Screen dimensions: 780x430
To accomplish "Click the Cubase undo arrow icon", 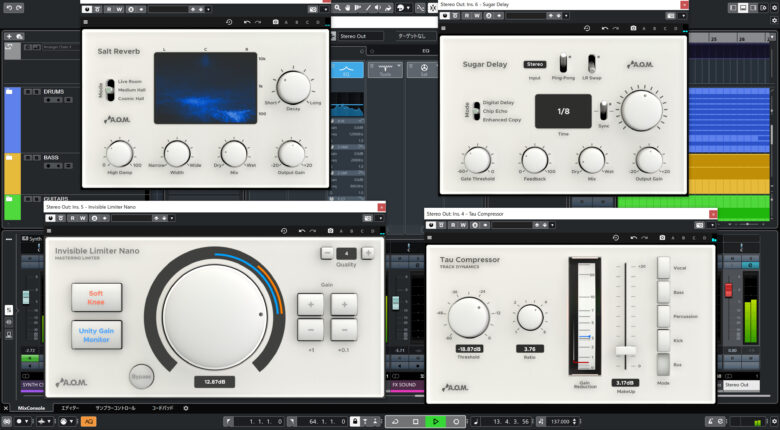I will [8, 8].
